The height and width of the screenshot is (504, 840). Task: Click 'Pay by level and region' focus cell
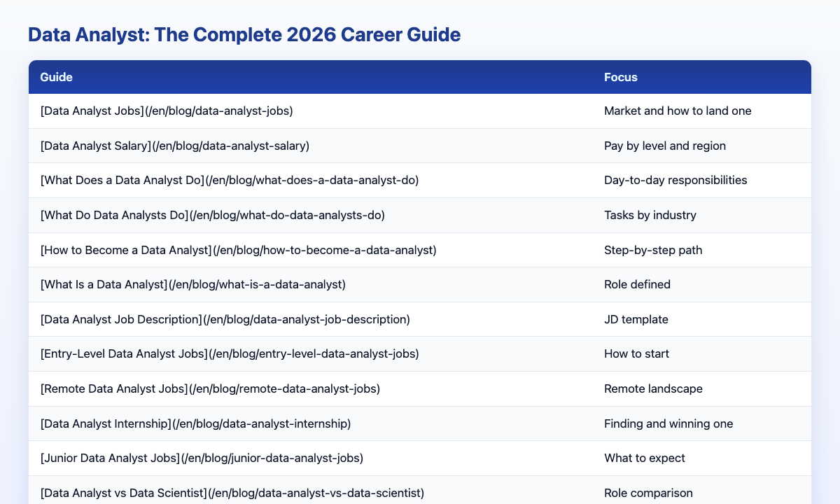[701, 146]
